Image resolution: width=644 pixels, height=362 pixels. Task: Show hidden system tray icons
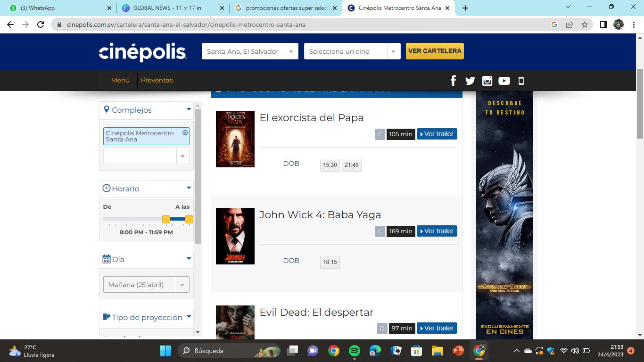pyautogui.click(x=516, y=351)
